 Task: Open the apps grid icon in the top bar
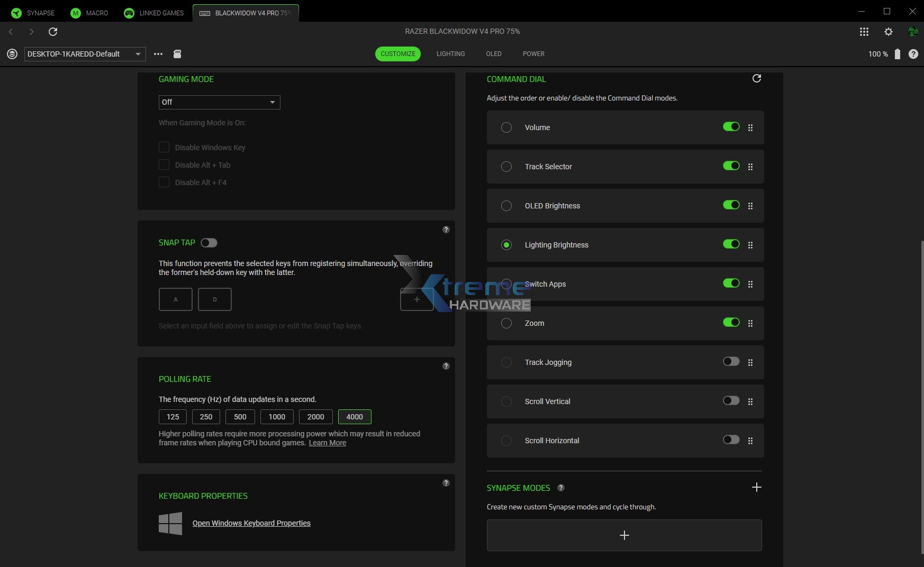864,32
